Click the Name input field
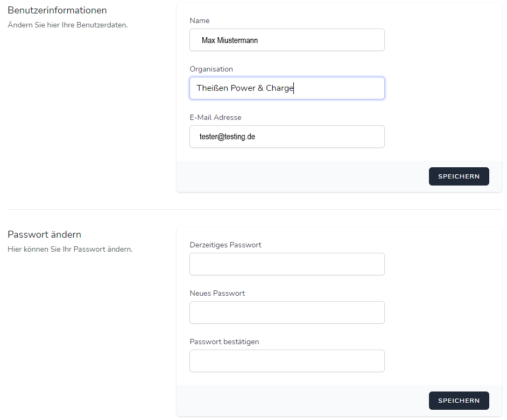This screenshot has width=507, height=420. point(287,40)
